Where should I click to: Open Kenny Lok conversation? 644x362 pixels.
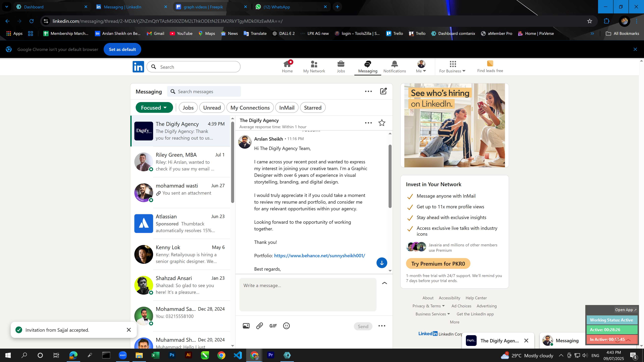point(180,254)
